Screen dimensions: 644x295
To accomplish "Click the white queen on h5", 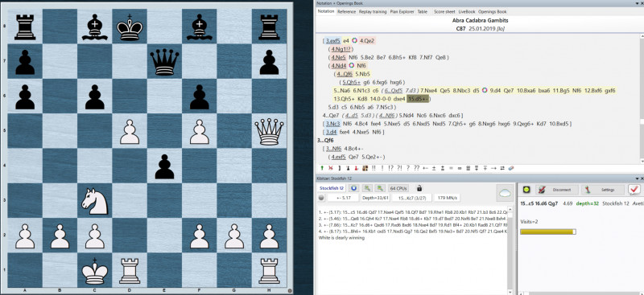I will pos(269,132).
